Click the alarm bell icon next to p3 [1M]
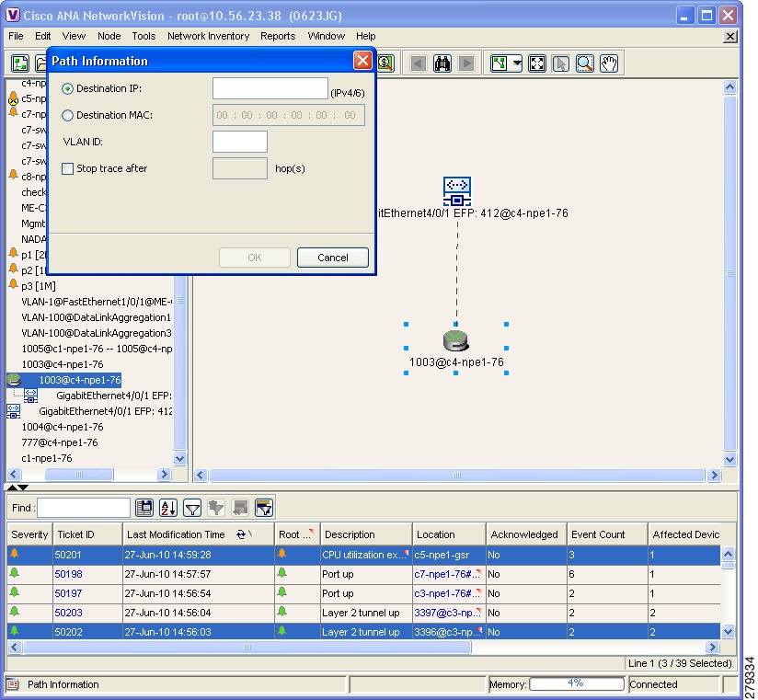Screen dimensions: 758x700 pos(13,285)
